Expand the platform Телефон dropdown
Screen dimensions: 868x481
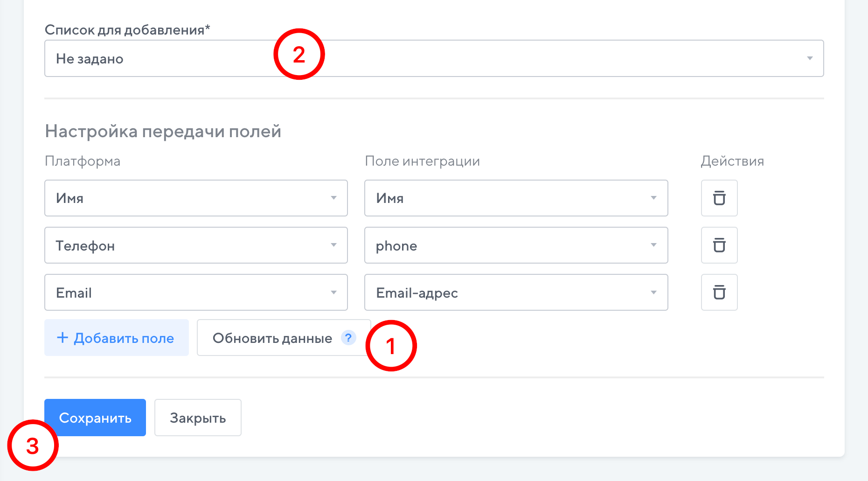point(196,245)
